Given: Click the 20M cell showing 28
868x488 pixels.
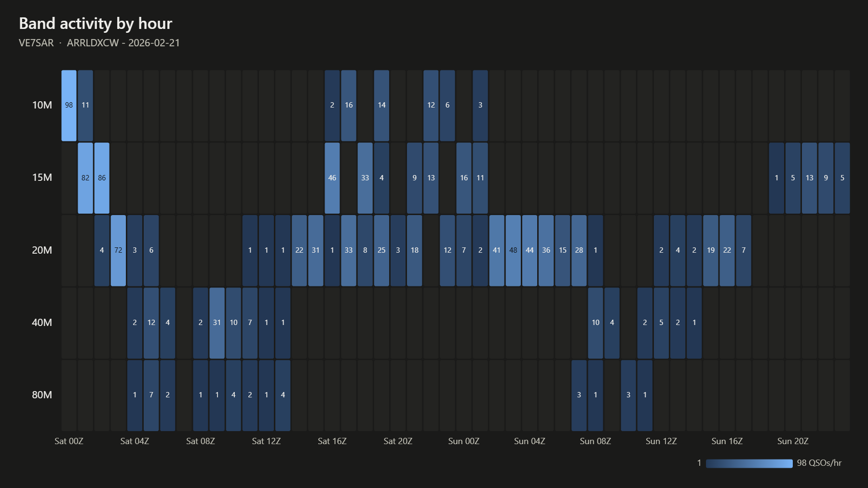Looking at the screenshot, I should 579,250.
